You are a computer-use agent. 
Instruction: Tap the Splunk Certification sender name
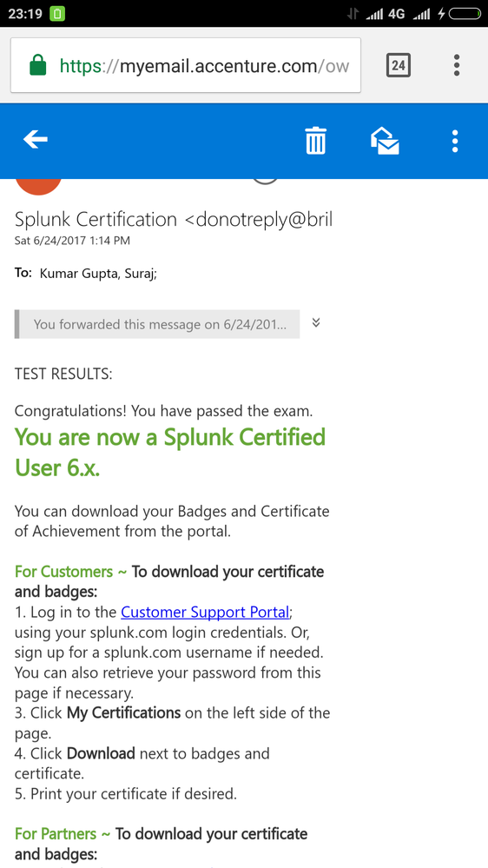pyautogui.click(x=96, y=220)
